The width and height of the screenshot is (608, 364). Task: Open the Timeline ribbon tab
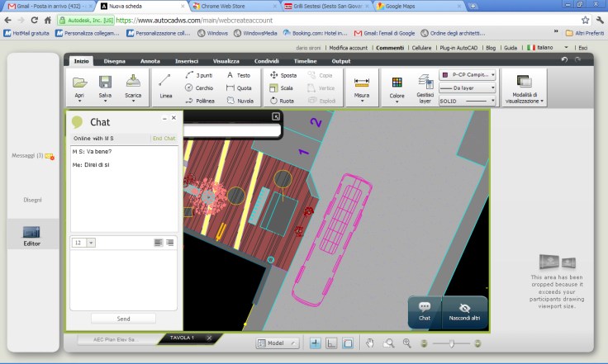pyautogui.click(x=305, y=60)
